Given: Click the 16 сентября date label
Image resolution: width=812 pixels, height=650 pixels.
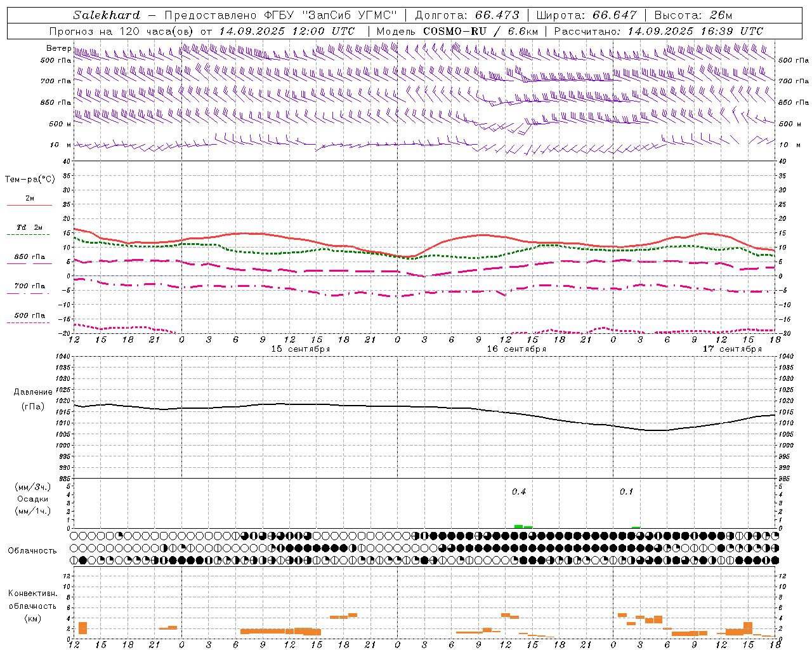Looking at the screenshot, I should tap(516, 349).
